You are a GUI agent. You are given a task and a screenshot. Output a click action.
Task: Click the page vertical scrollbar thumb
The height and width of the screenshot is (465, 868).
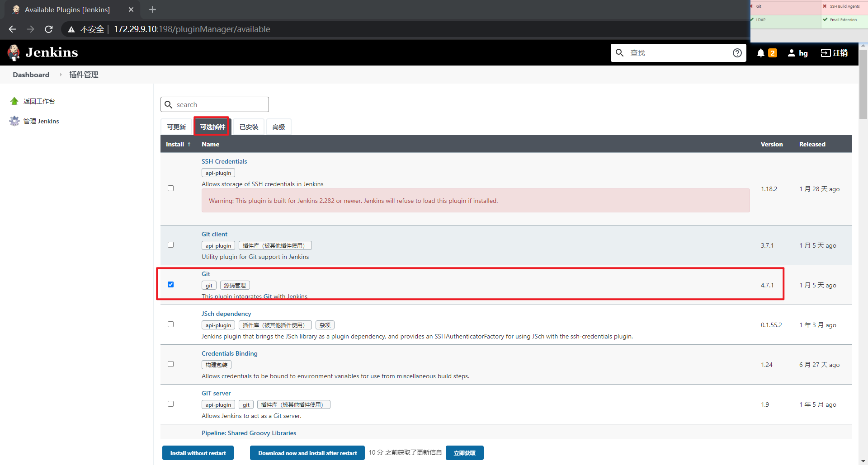[x=863, y=84]
